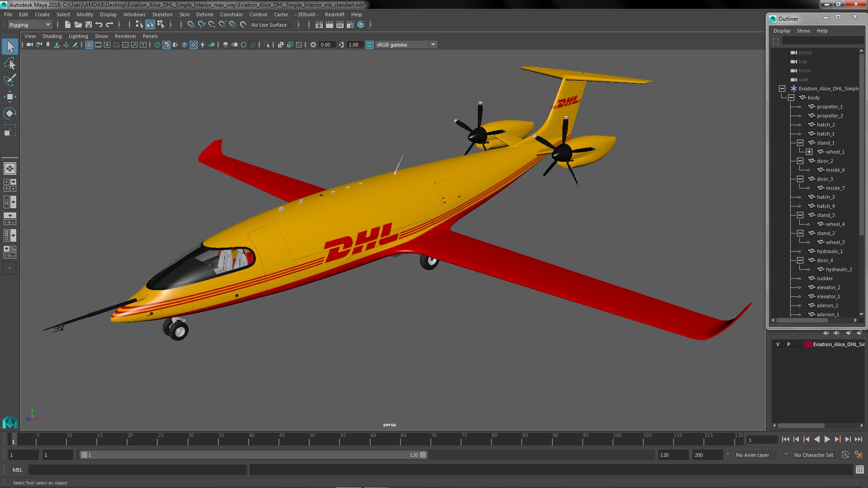Toggle isolate select in viewport

point(267,45)
